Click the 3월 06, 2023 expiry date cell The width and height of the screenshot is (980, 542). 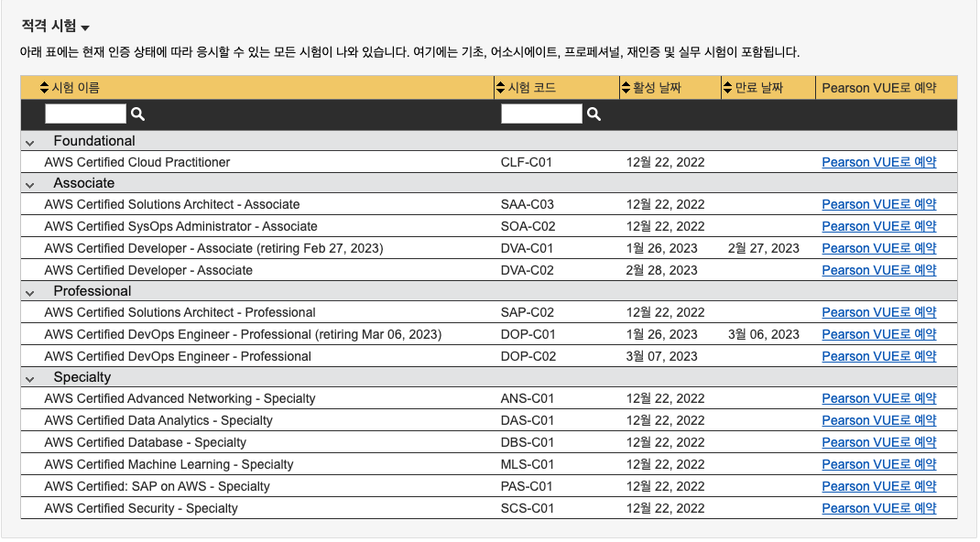coord(763,335)
